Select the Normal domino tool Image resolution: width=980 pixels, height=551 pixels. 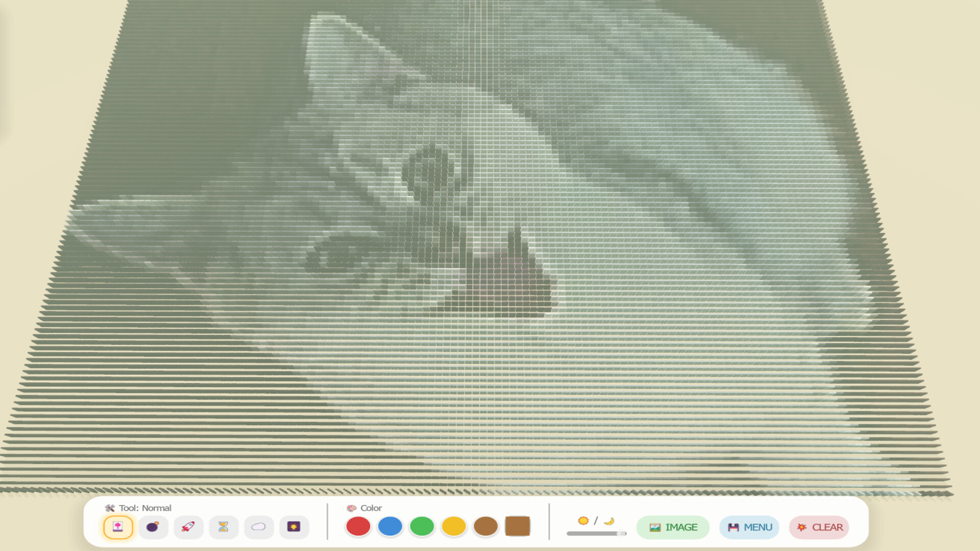click(118, 527)
